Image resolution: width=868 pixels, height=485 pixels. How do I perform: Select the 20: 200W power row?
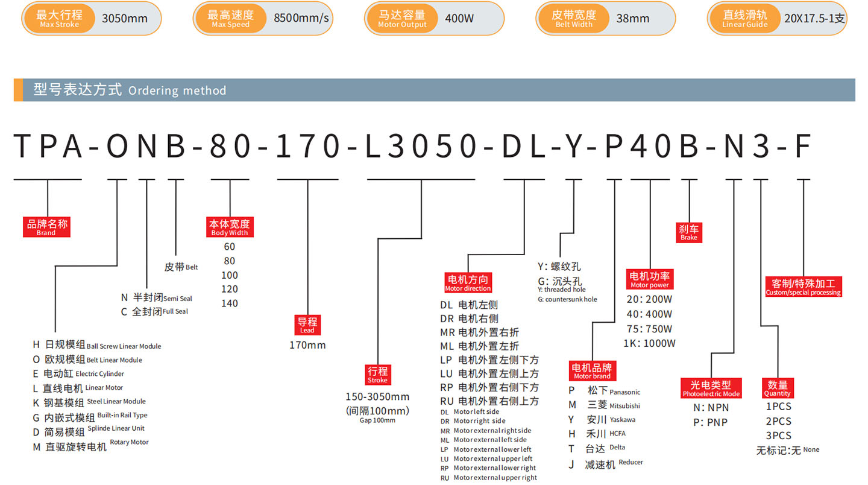649,299
